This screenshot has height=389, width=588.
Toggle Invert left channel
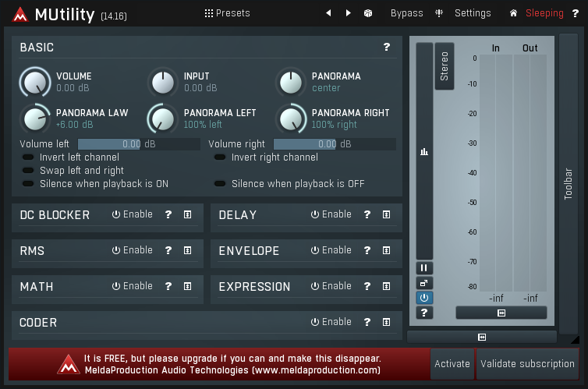[x=29, y=157]
